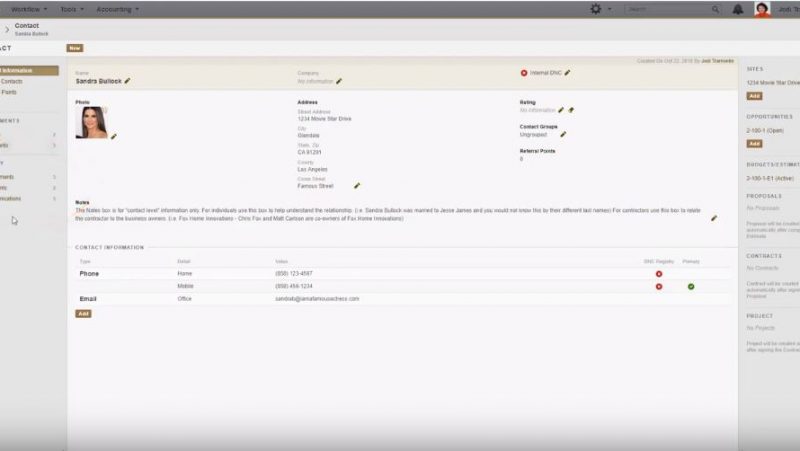Edit the contact name Sandra Bullock pencil
Screen dimensions: 800x451
[127, 81]
